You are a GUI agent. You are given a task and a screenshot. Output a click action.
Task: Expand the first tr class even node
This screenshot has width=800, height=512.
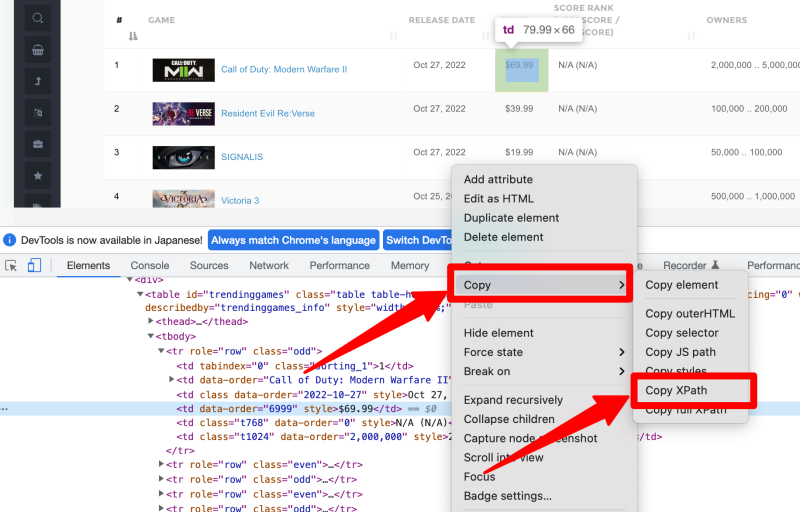click(x=161, y=464)
